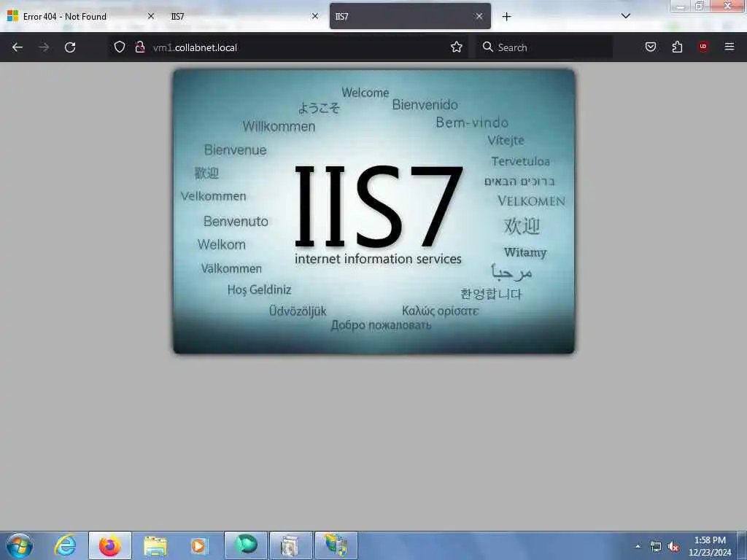Click the Firefox taskbar icon
Viewport: 747px width, 560px height.
(109, 545)
